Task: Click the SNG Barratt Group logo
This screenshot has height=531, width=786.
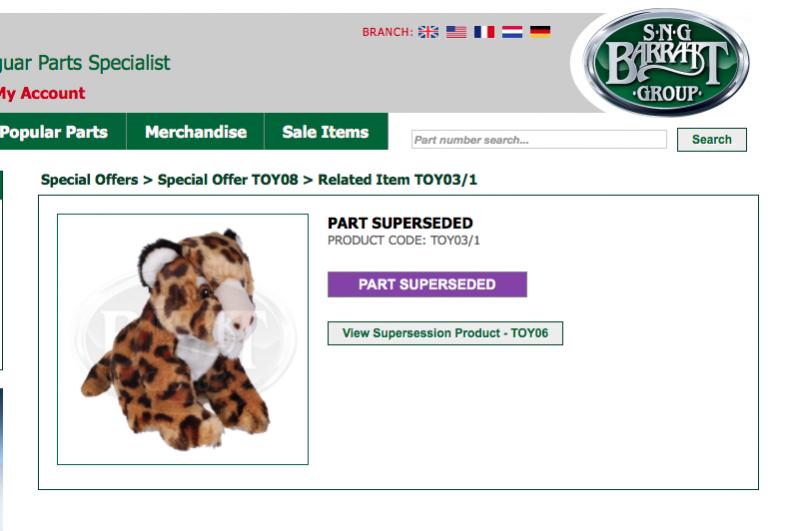Action: (x=666, y=63)
